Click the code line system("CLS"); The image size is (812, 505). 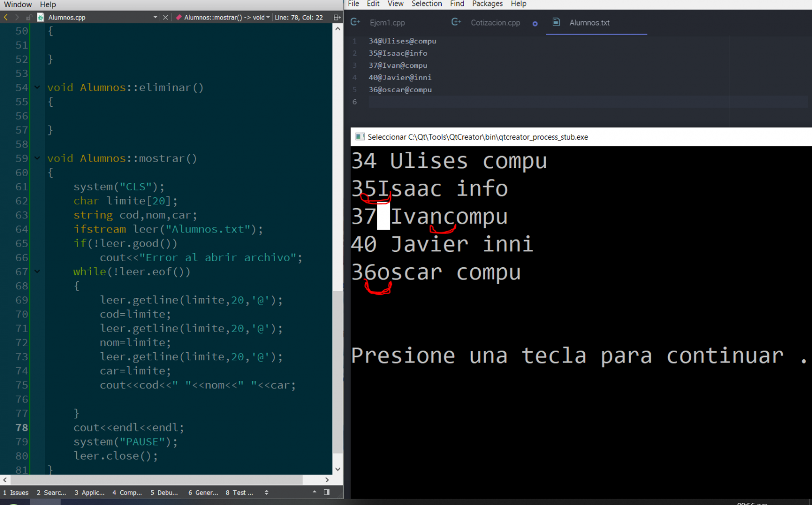click(x=119, y=187)
